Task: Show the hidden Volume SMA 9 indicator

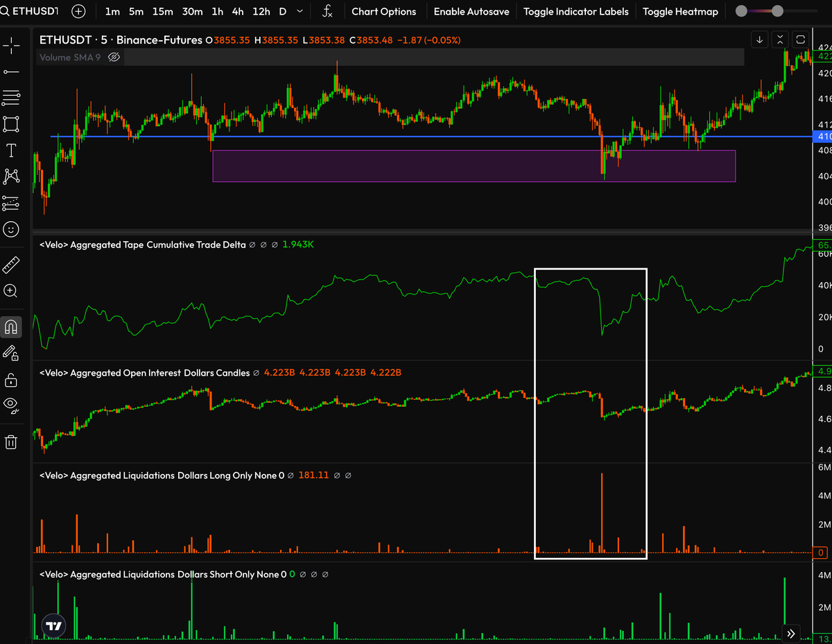Action: click(114, 57)
